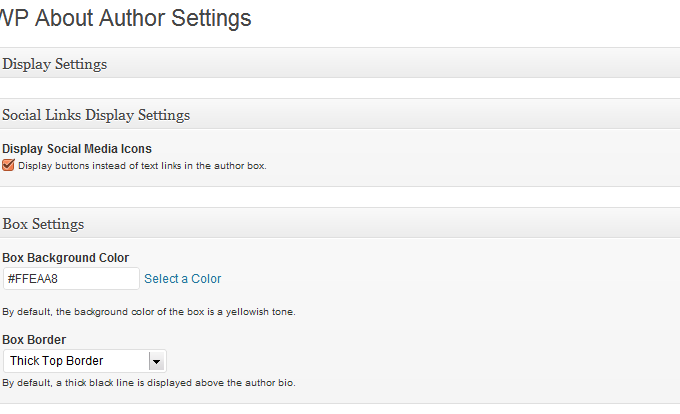
Task: Collapse the Box Settings section header
Action: point(43,224)
